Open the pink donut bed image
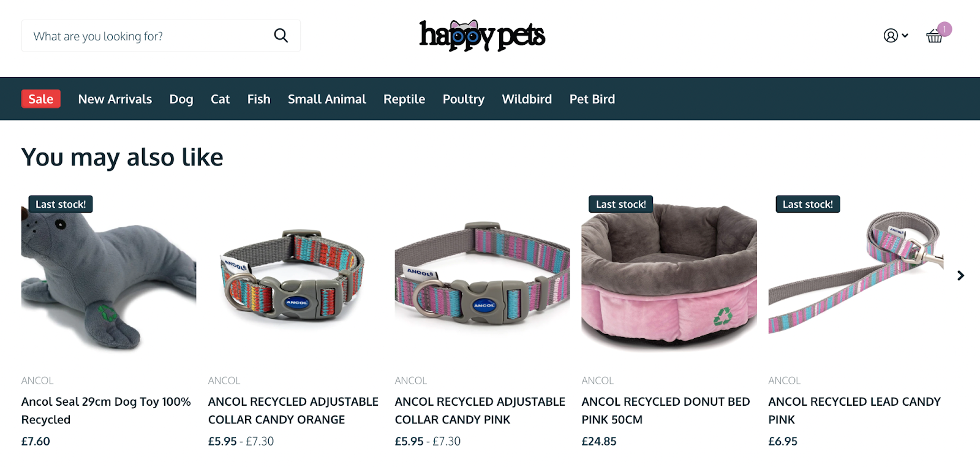This screenshot has width=980, height=467. tap(669, 275)
